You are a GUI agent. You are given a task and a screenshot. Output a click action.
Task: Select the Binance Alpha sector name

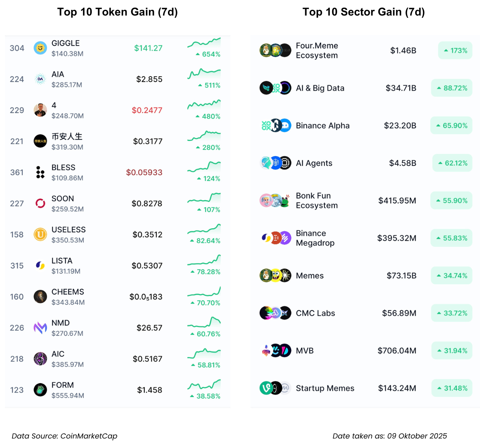[x=323, y=125]
